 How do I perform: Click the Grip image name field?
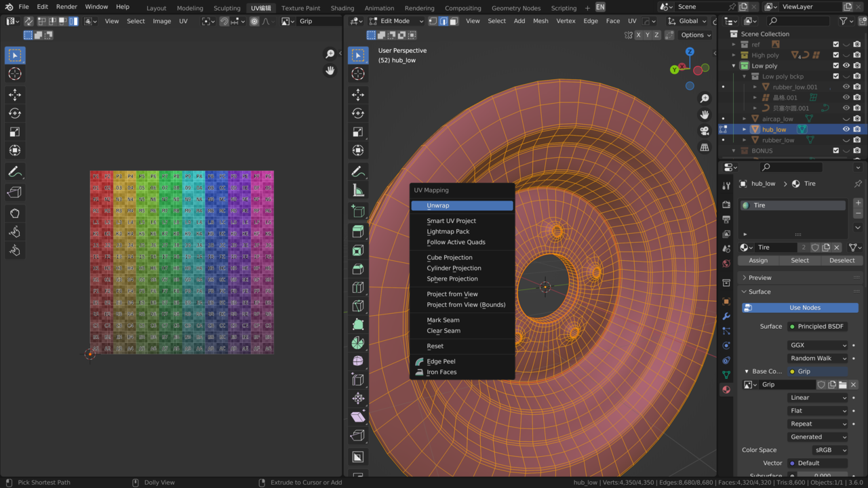(x=787, y=385)
